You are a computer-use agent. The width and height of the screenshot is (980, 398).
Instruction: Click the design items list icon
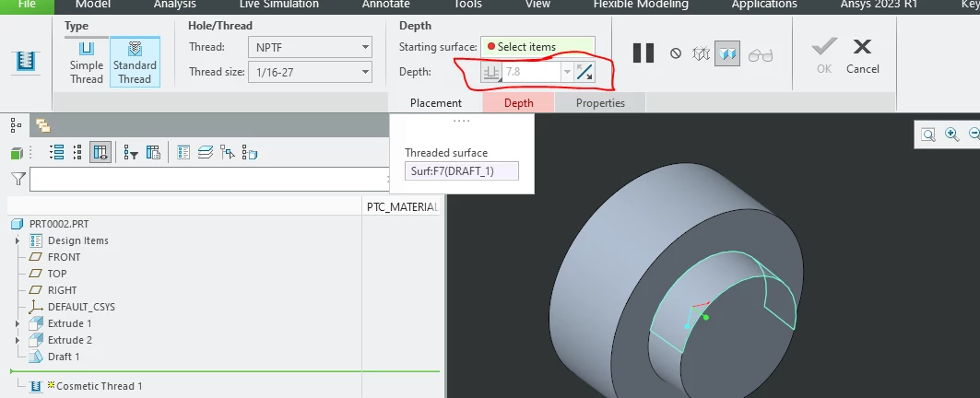pyautogui.click(x=183, y=152)
